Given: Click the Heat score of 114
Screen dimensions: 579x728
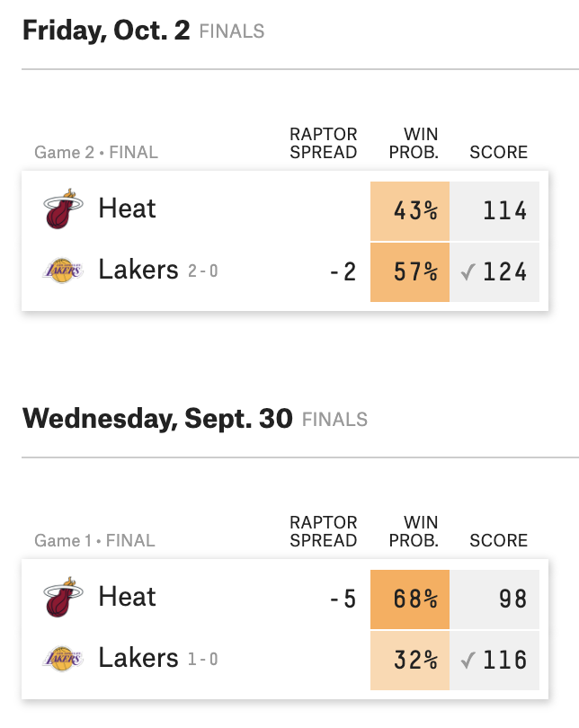Looking at the screenshot, I should pyautogui.click(x=504, y=211).
